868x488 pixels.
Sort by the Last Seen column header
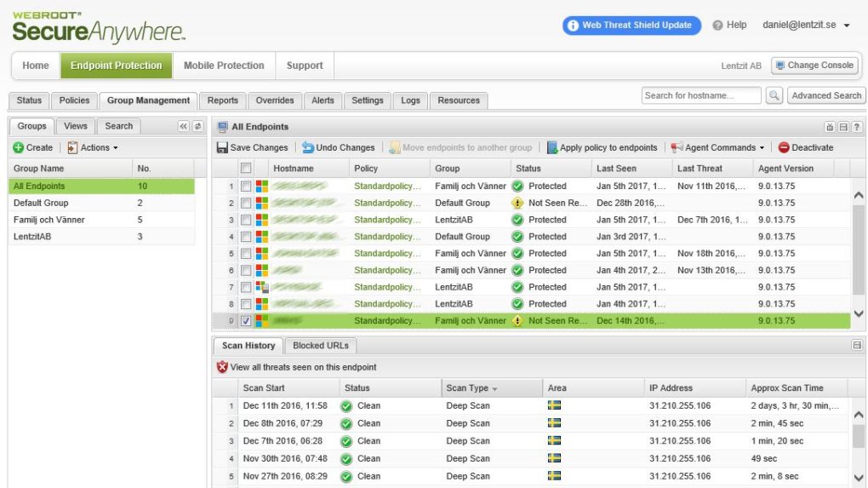pos(631,169)
